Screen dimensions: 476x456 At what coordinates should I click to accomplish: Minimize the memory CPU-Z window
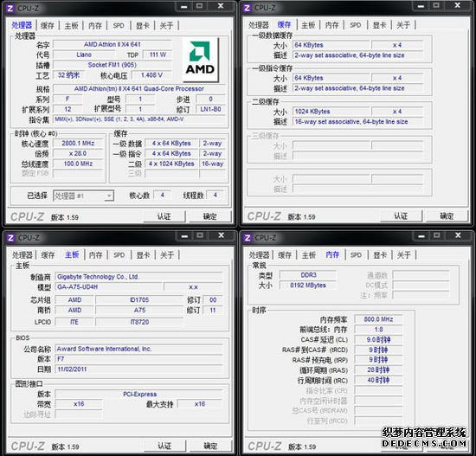click(421, 235)
